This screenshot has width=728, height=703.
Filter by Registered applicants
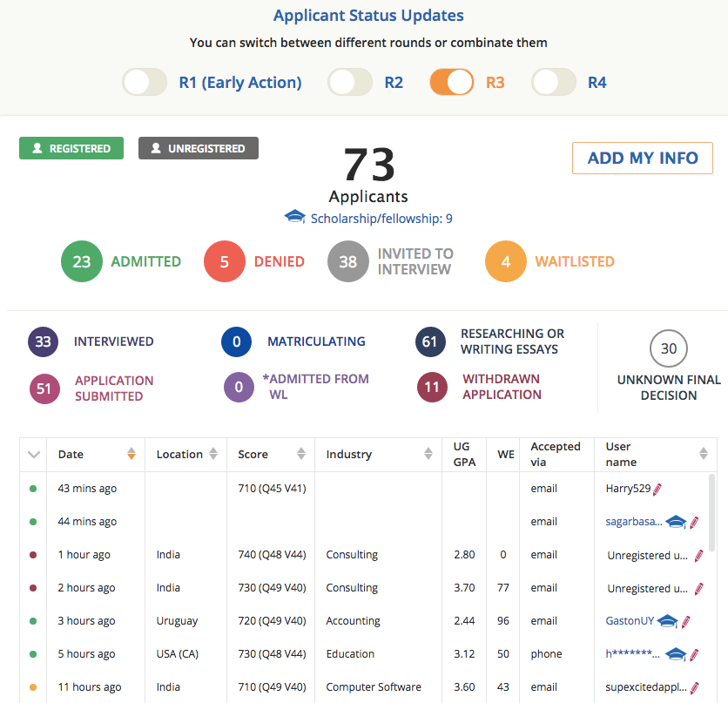71,149
